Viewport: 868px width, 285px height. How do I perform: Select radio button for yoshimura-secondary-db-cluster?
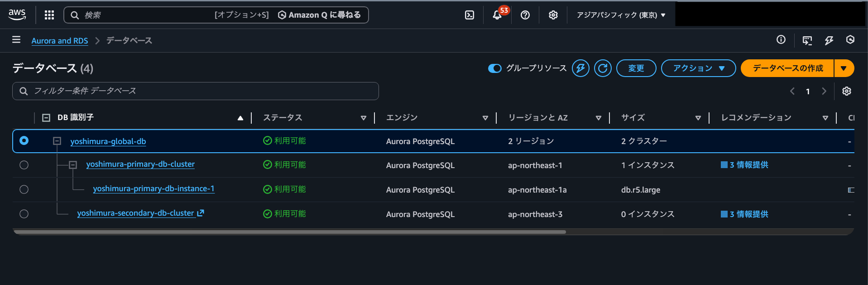click(24, 214)
